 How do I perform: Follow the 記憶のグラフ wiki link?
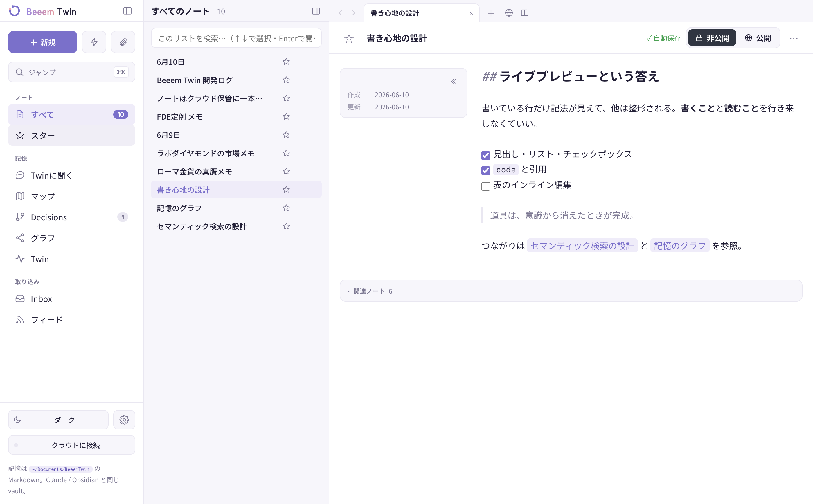click(x=680, y=246)
